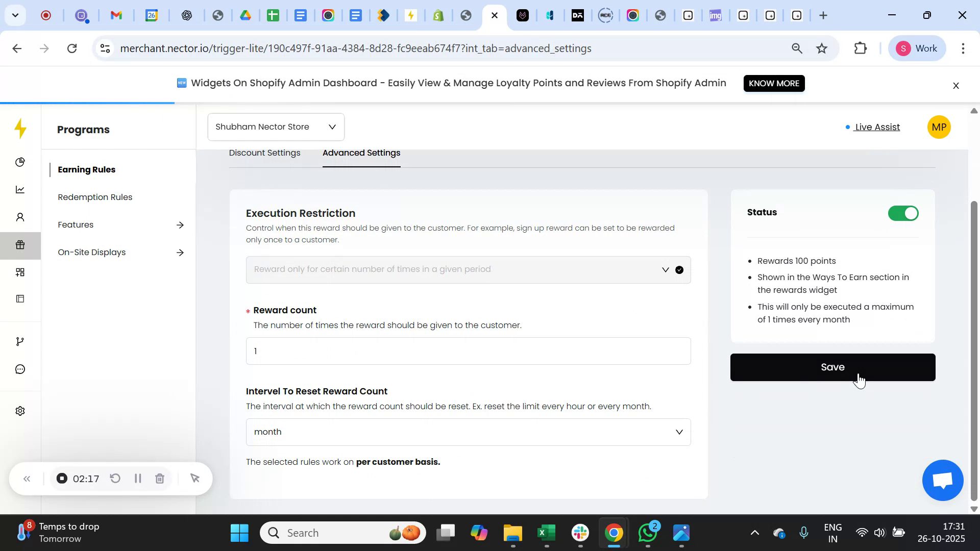Open the integrations grid icon
Screen dimensions: 980x551
(x=20, y=272)
